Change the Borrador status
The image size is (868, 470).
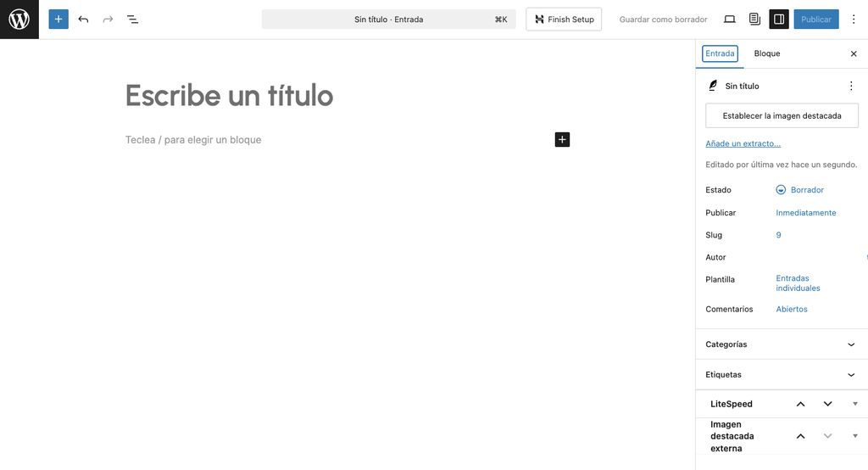tap(800, 190)
